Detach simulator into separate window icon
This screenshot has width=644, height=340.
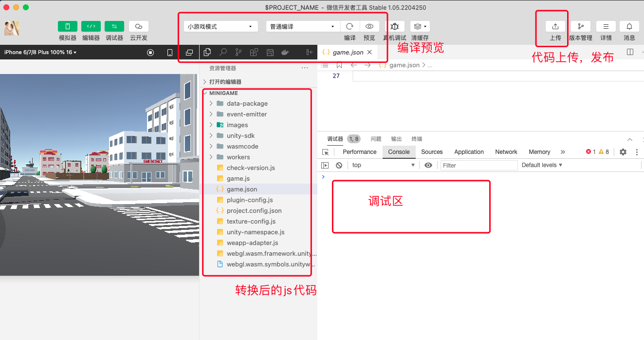(189, 52)
